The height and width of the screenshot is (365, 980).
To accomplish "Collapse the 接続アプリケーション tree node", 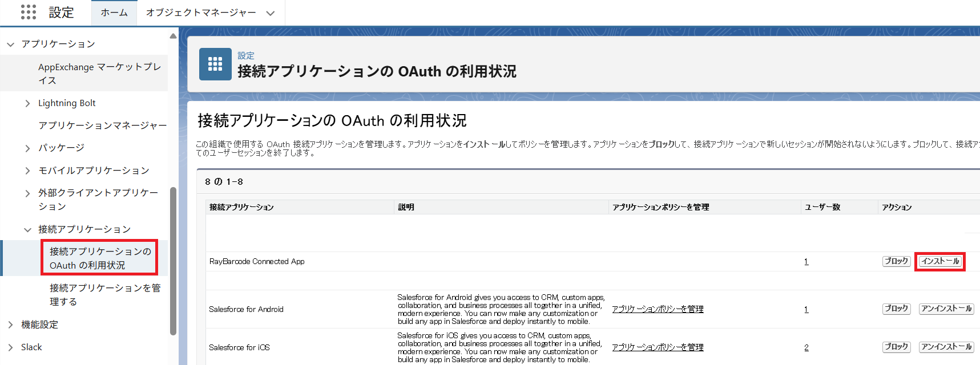I will [x=27, y=230].
